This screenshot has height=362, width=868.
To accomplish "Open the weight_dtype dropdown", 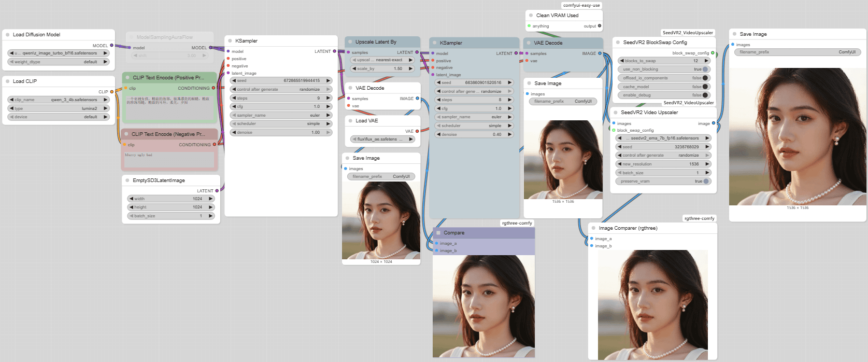I will pos(59,62).
